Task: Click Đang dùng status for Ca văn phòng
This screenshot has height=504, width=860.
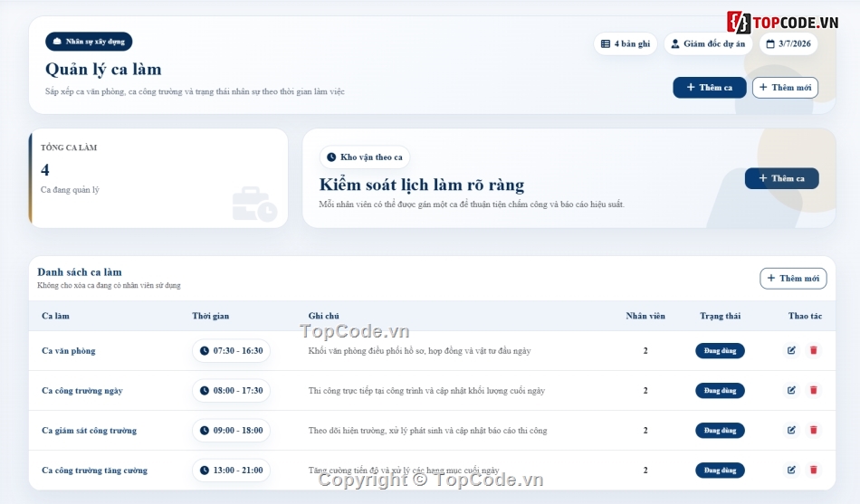Action: 720,351
